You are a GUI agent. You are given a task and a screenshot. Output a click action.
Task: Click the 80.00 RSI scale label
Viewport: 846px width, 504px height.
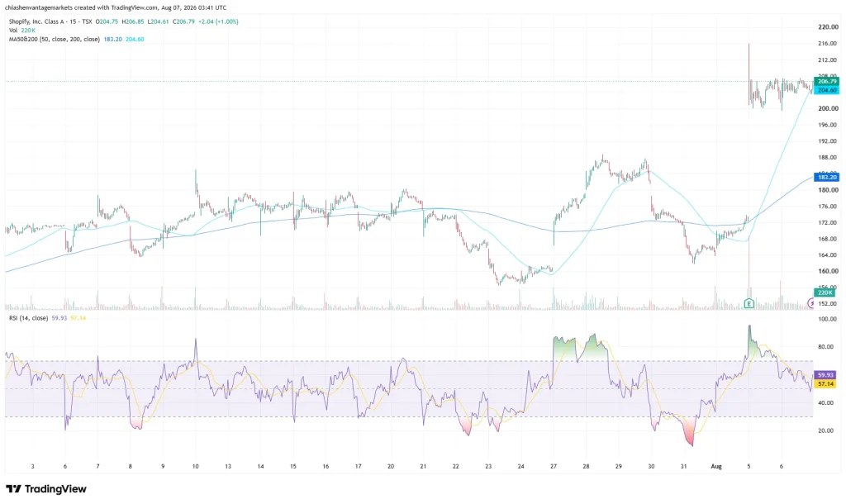(828, 346)
